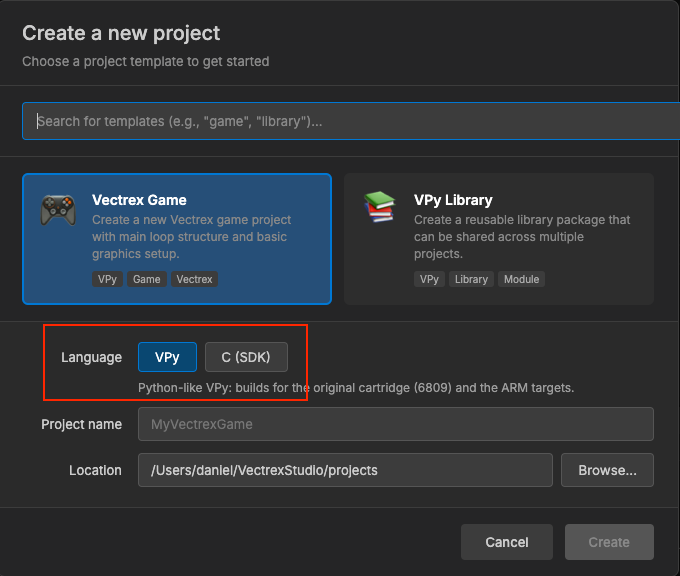
Task: Click 'Choose a project template to get started' subtitle
Action: coord(146,62)
